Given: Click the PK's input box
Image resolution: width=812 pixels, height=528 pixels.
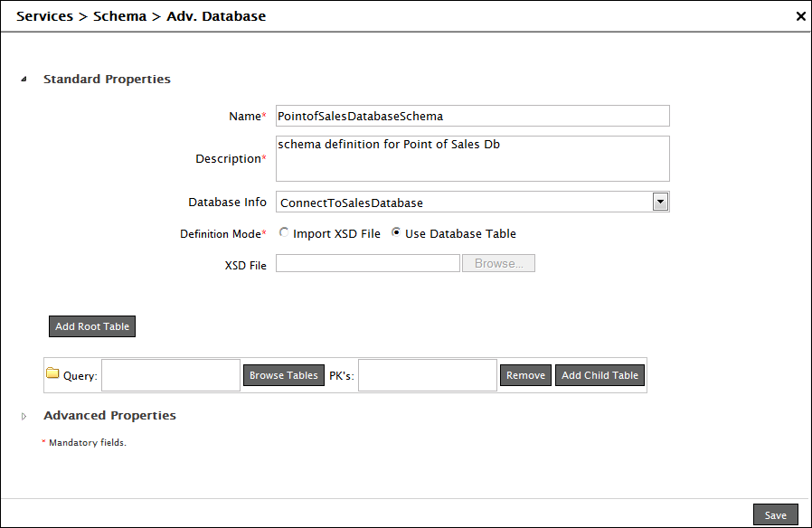Looking at the screenshot, I should click(428, 375).
